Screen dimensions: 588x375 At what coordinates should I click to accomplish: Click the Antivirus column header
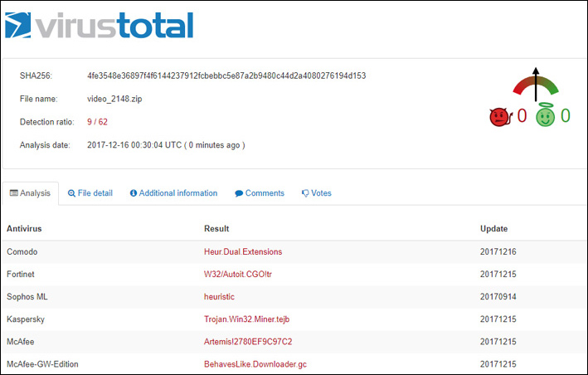pos(24,228)
